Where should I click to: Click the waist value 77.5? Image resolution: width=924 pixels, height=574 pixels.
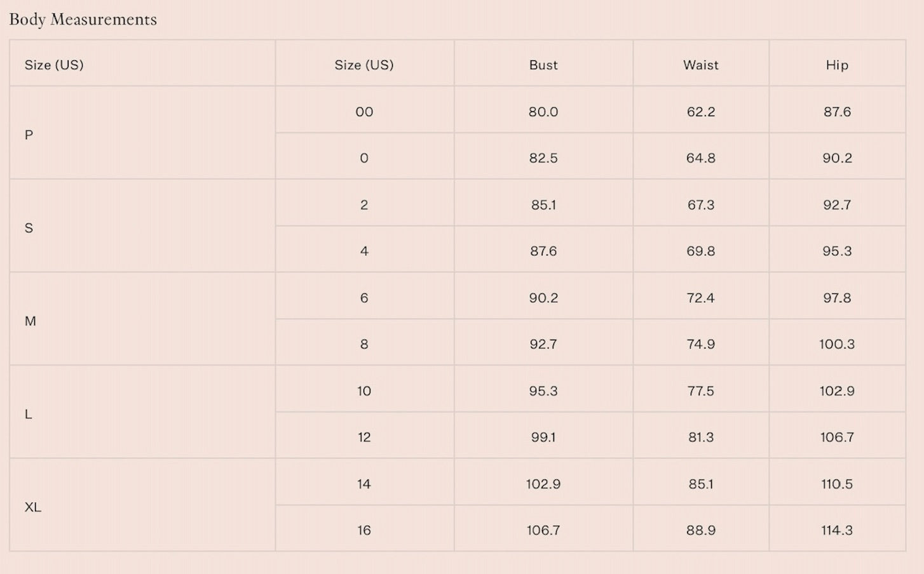pos(701,391)
